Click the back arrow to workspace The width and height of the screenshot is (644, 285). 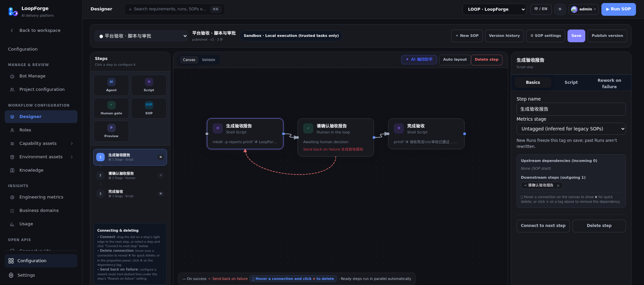click(12, 31)
